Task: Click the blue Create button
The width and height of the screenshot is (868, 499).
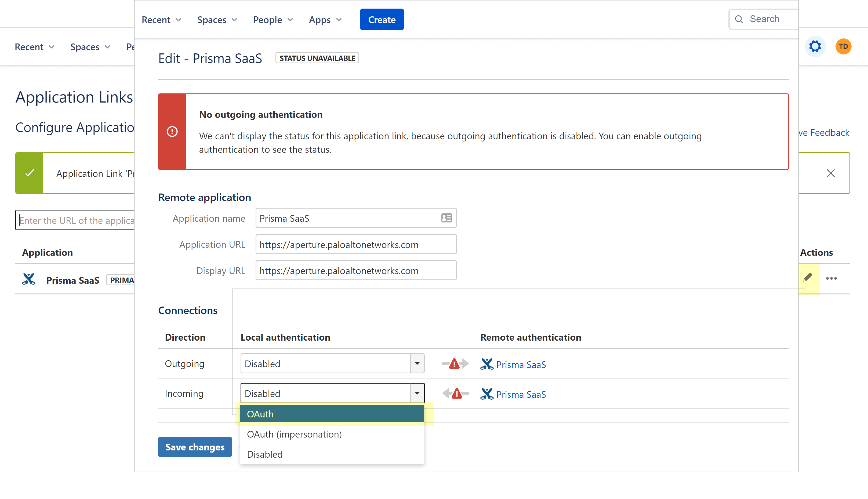Action: coord(382,20)
